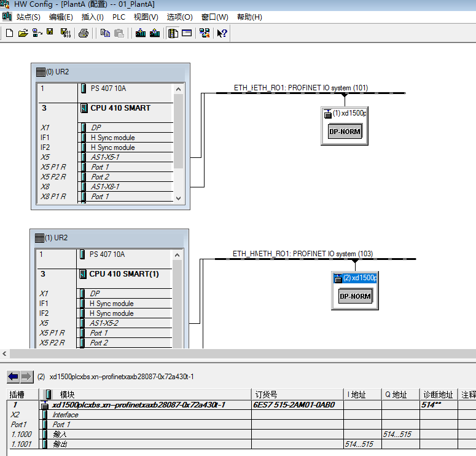Click the context Help arrow icon
The image size is (476, 456).
pos(222,33)
